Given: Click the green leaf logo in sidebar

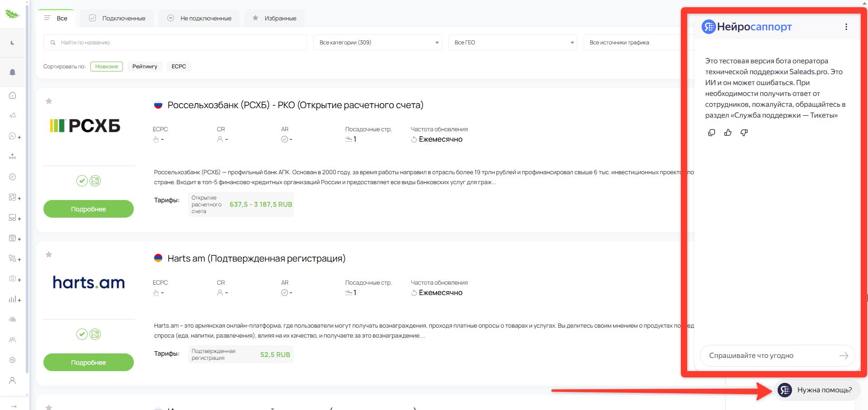Looking at the screenshot, I should pos(12,14).
